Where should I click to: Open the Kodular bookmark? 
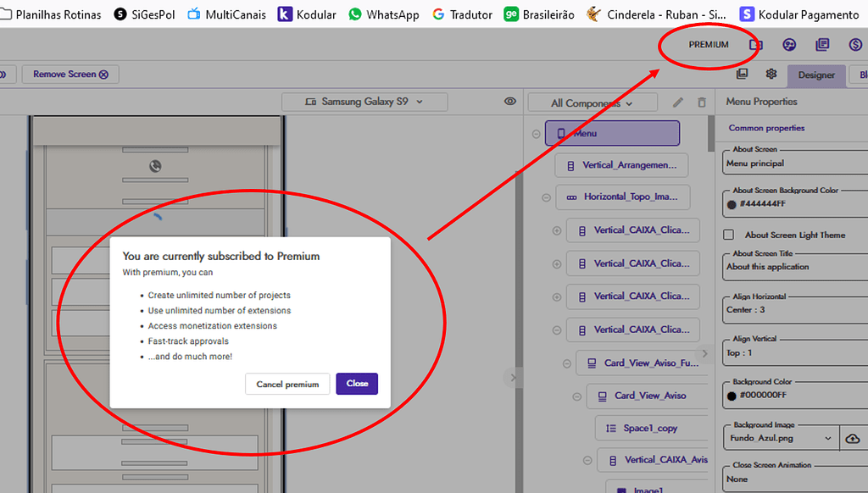click(307, 14)
